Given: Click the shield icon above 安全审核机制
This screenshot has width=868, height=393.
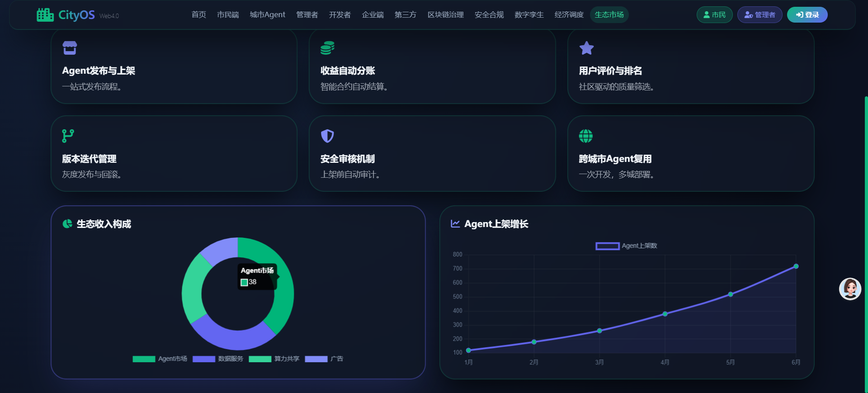Looking at the screenshot, I should 327,136.
